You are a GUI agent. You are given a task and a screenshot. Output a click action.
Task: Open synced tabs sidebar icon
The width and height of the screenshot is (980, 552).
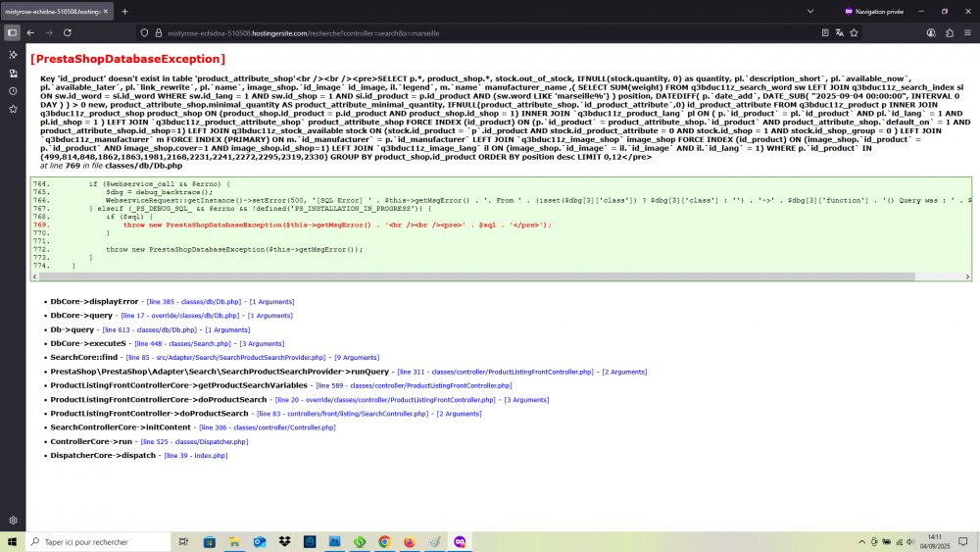coord(13,74)
